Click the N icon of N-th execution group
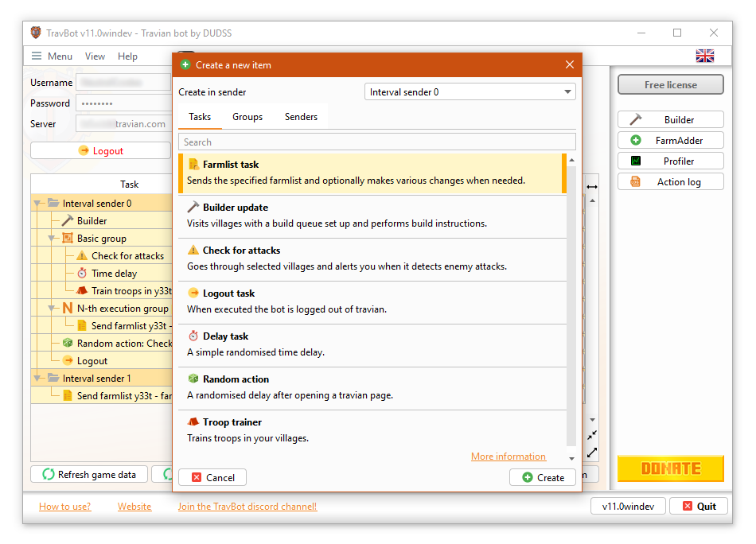 tap(68, 308)
